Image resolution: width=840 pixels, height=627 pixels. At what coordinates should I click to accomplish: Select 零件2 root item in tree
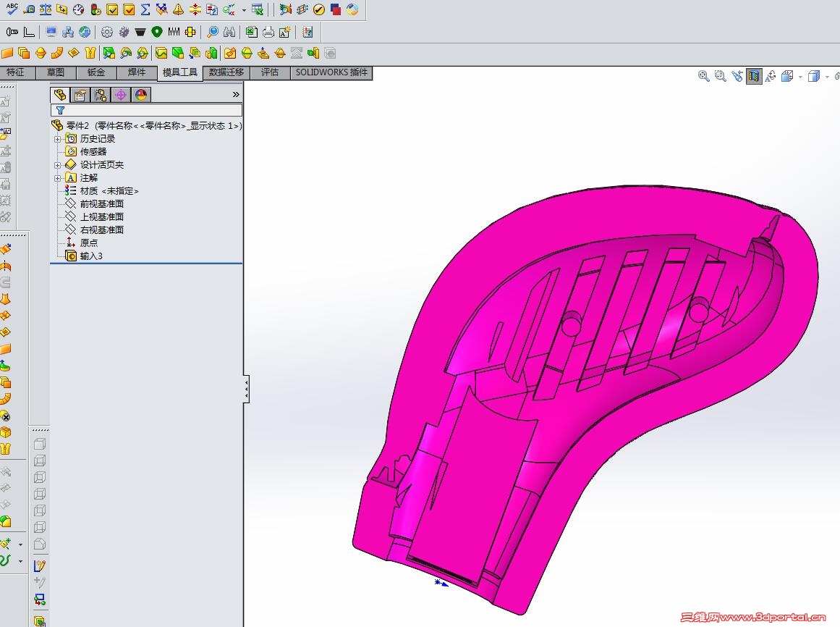pos(146,125)
